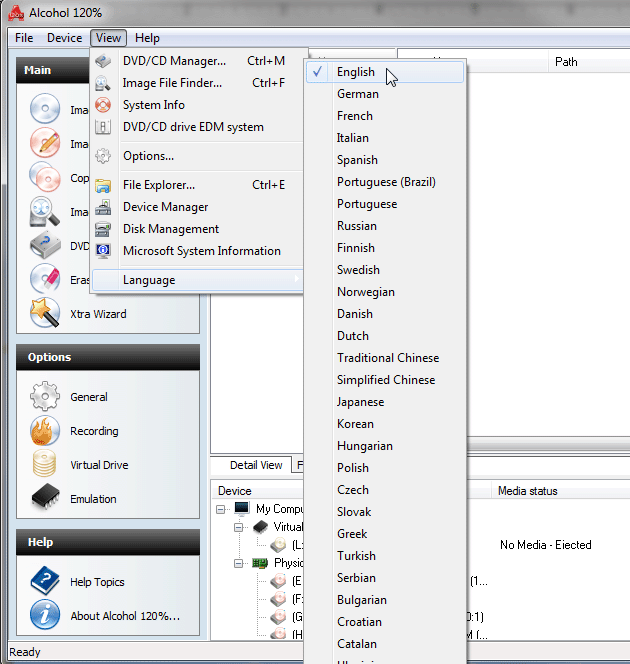The width and height of the screenshot is (630, 664).
Task: Open the Device menu
Action: [64, 38]
